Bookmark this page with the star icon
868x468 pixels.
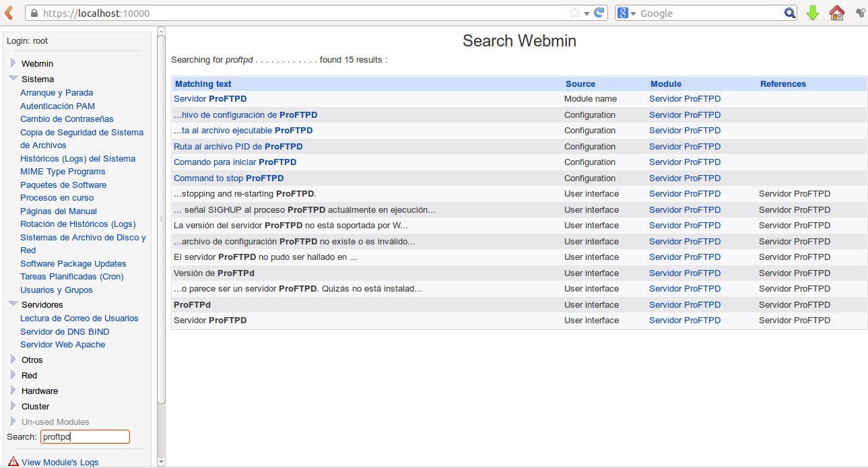point(574,13)
